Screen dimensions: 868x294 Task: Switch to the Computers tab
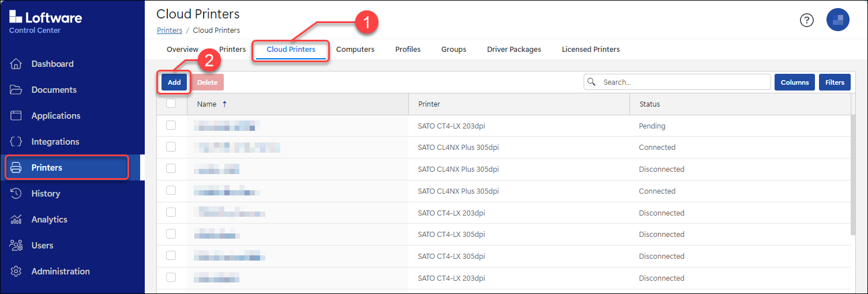pyautogui.click(x=355, y=50)
